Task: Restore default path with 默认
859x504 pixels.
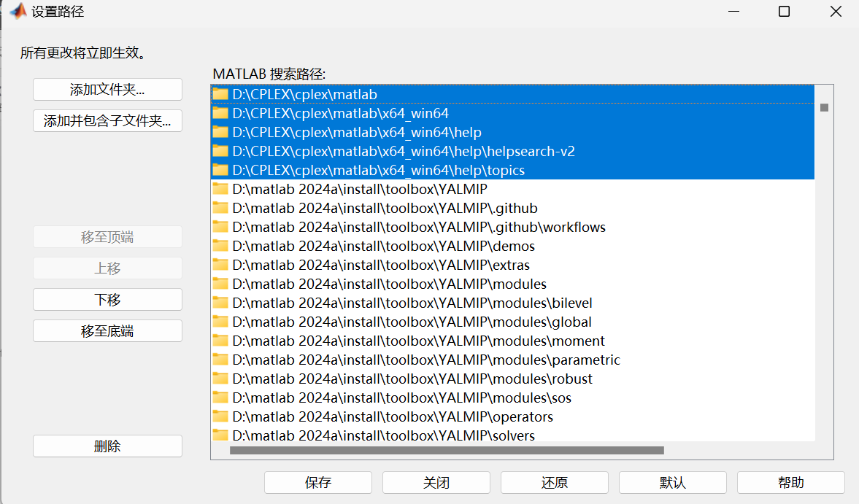Action: [x=673, y=483]
